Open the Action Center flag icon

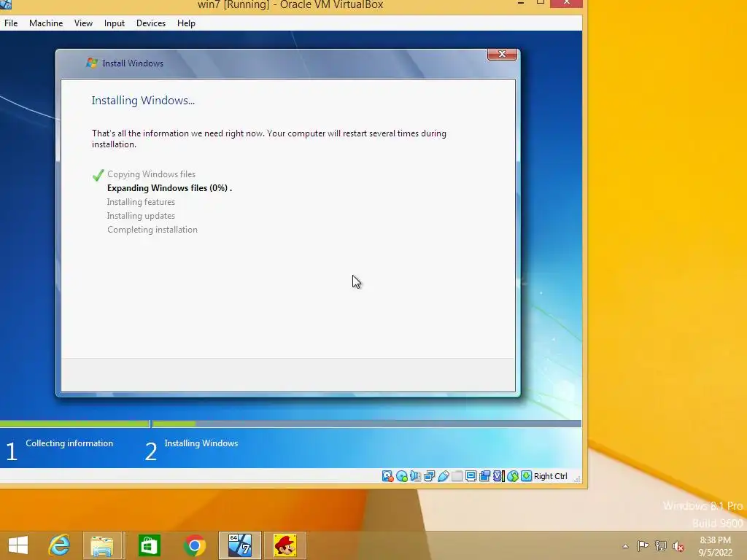[643, 545]
